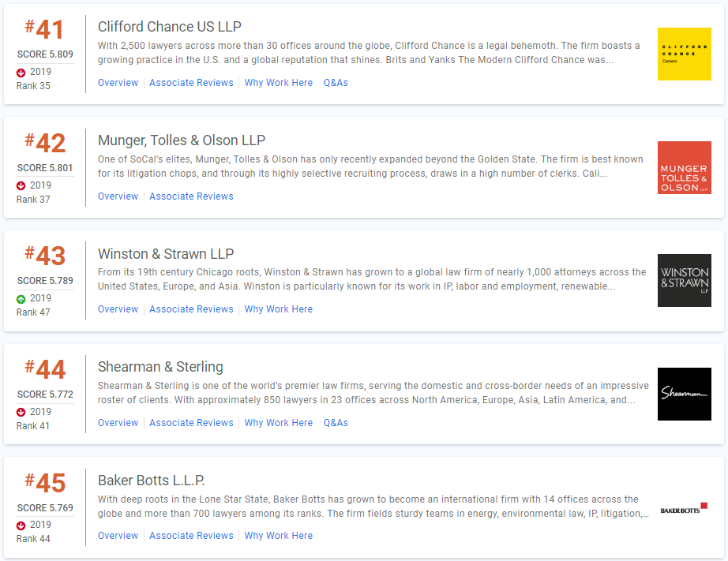View Clifford Chance Overview link
The height and width of the screenshot is (561, 728).
pos(118,83)
